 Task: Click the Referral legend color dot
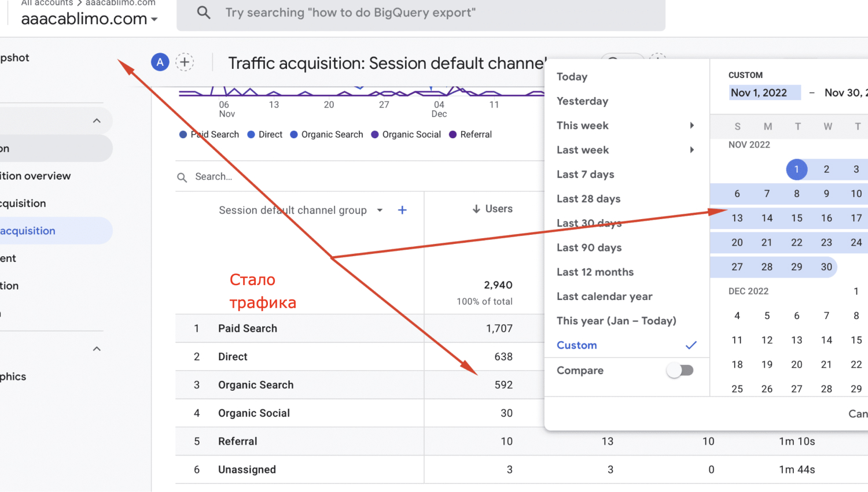[453, 134]
